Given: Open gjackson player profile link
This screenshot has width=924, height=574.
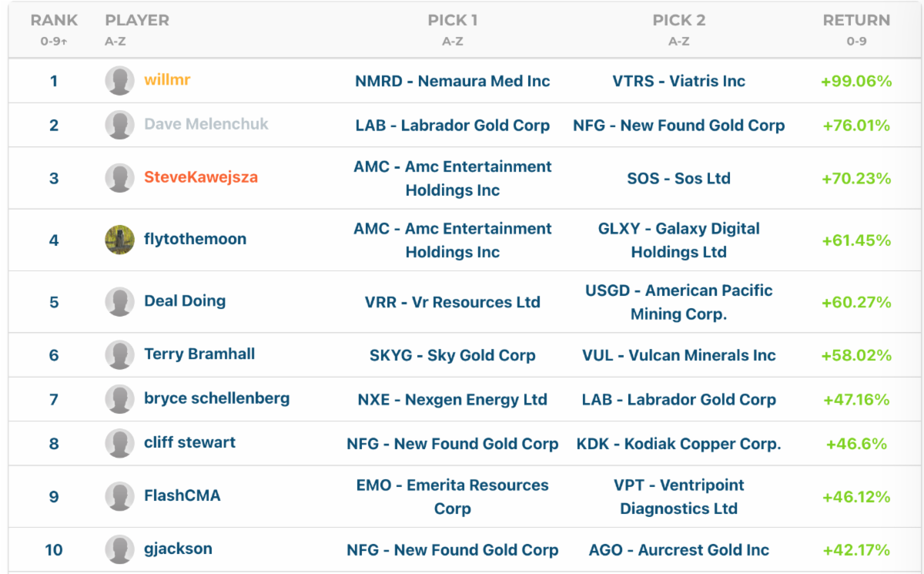Looking at the screenshot, I should (178, 549).
